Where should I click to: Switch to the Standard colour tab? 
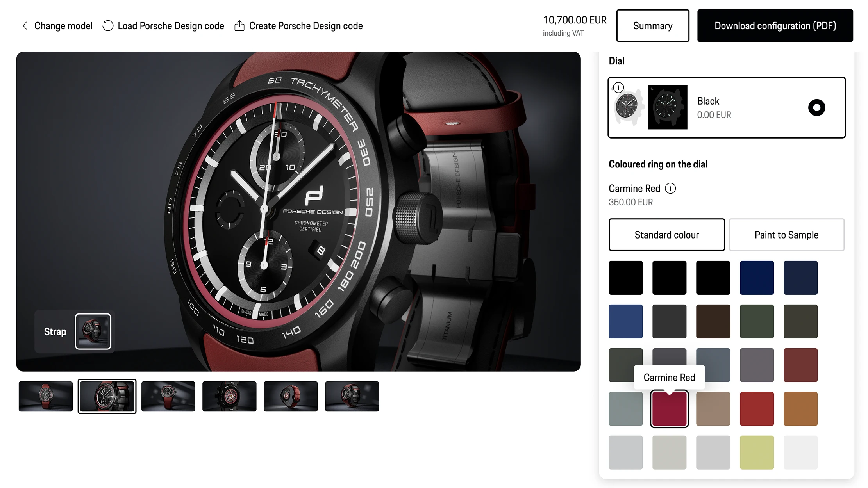[x=666, y=235]
